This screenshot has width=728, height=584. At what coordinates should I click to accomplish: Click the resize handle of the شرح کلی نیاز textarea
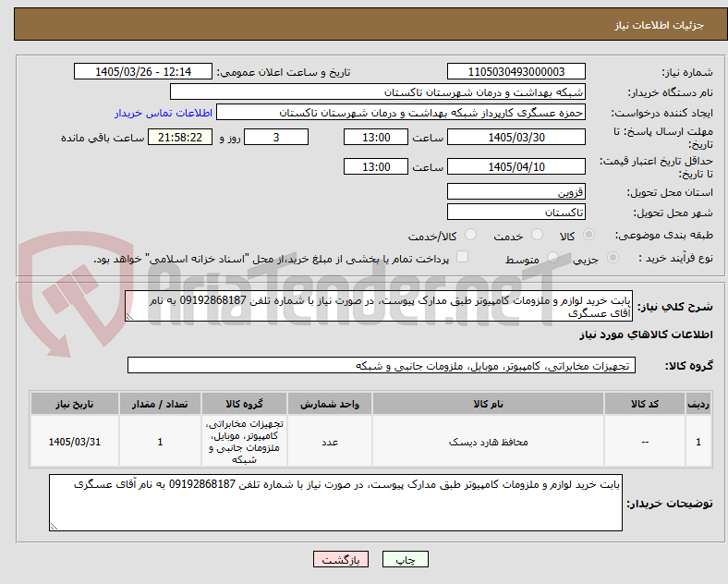[129, 317]
